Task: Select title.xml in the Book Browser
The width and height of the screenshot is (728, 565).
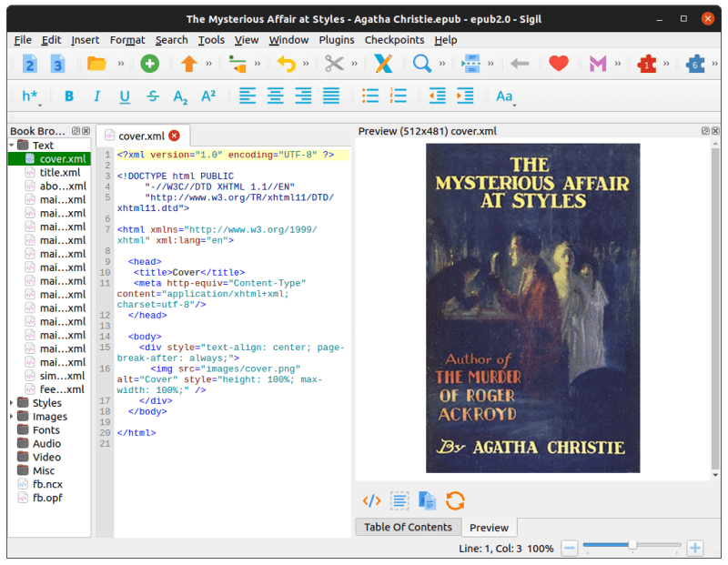Action: (59, 172)
